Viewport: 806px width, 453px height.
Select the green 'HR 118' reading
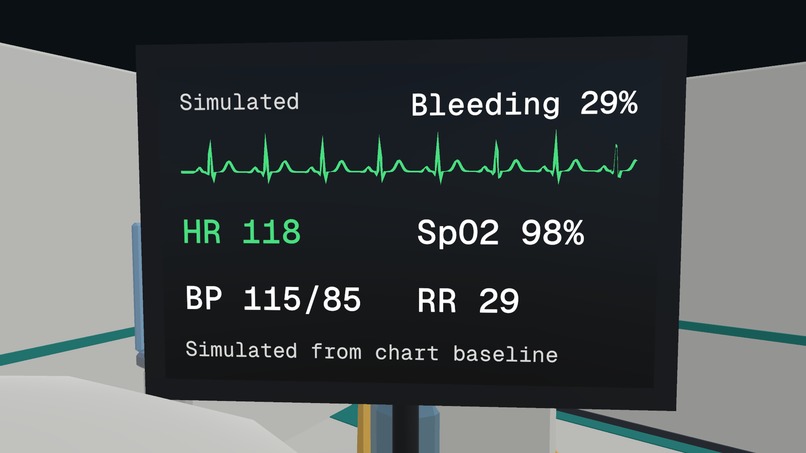click(242, 232)
